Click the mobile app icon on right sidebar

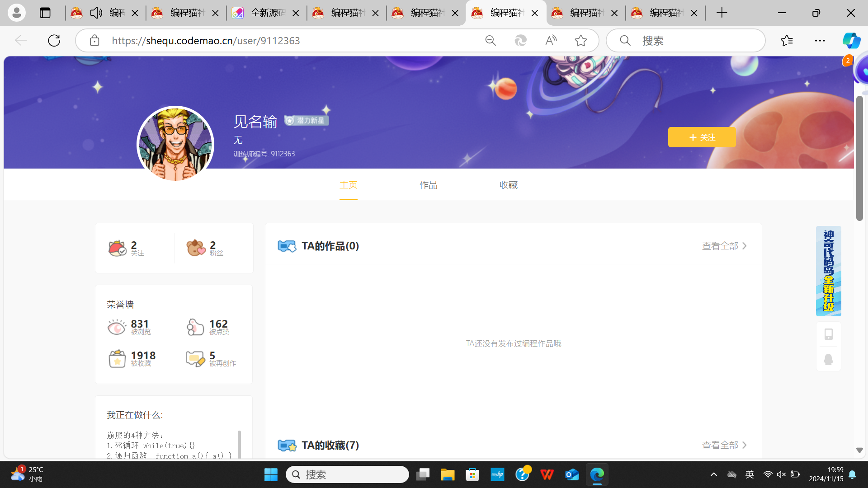coord(828,334)
